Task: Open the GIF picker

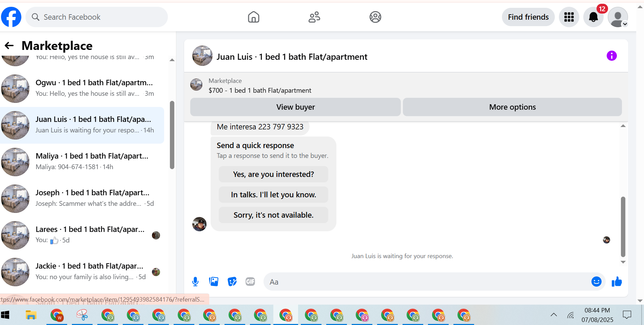Action: coord(250,282)
